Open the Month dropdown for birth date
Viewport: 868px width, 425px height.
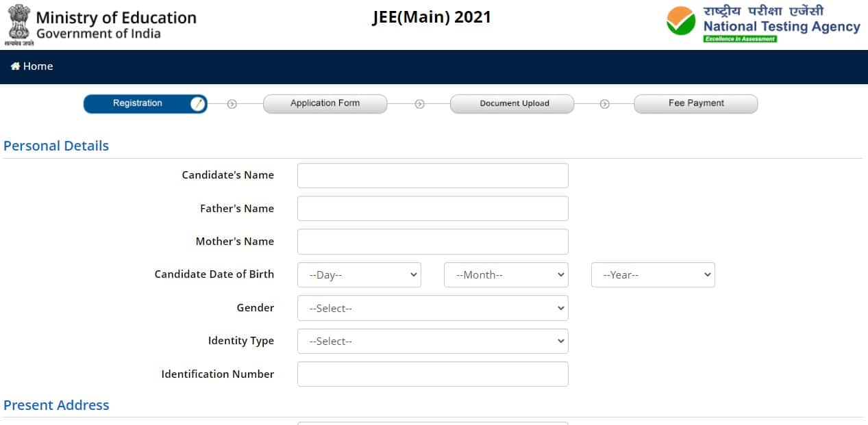pyautogui.click(x=506, y=275)
